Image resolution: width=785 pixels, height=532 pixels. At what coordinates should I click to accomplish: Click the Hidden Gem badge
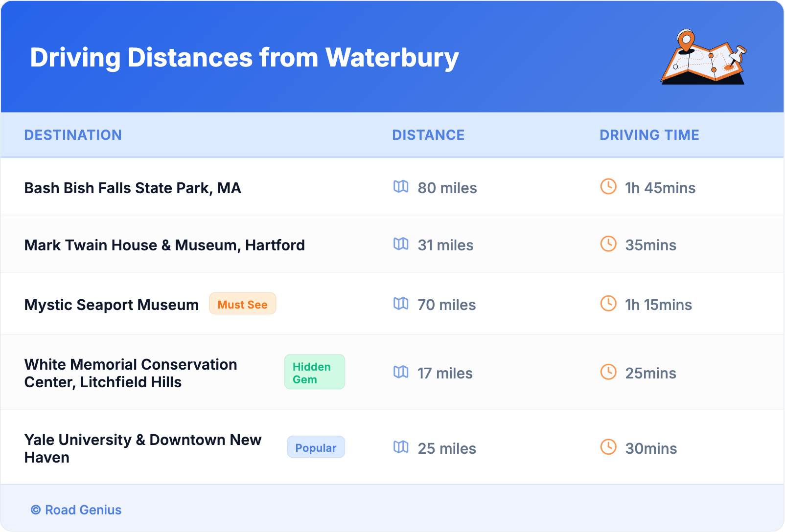[314, 372]
